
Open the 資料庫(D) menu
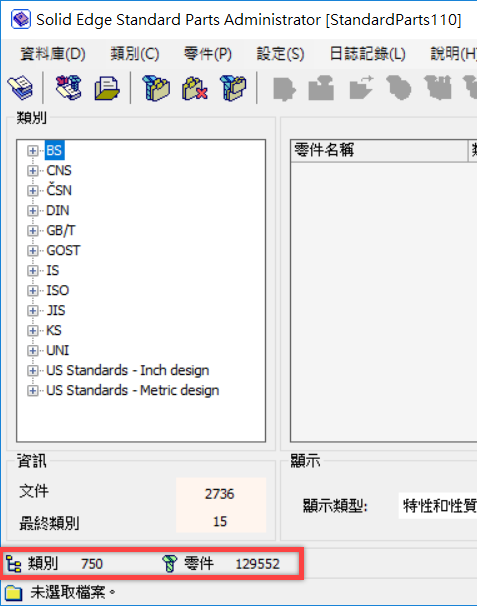tap(53, 53)
